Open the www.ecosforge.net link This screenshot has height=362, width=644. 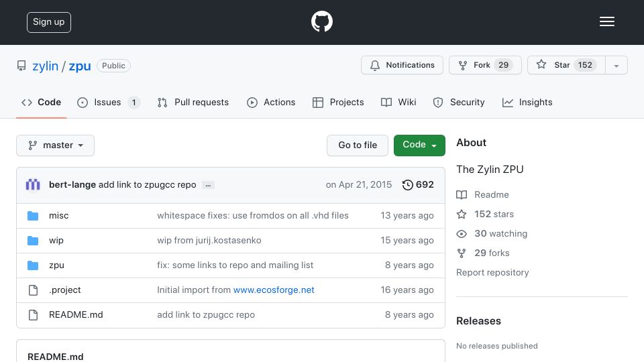pos(274,290)
